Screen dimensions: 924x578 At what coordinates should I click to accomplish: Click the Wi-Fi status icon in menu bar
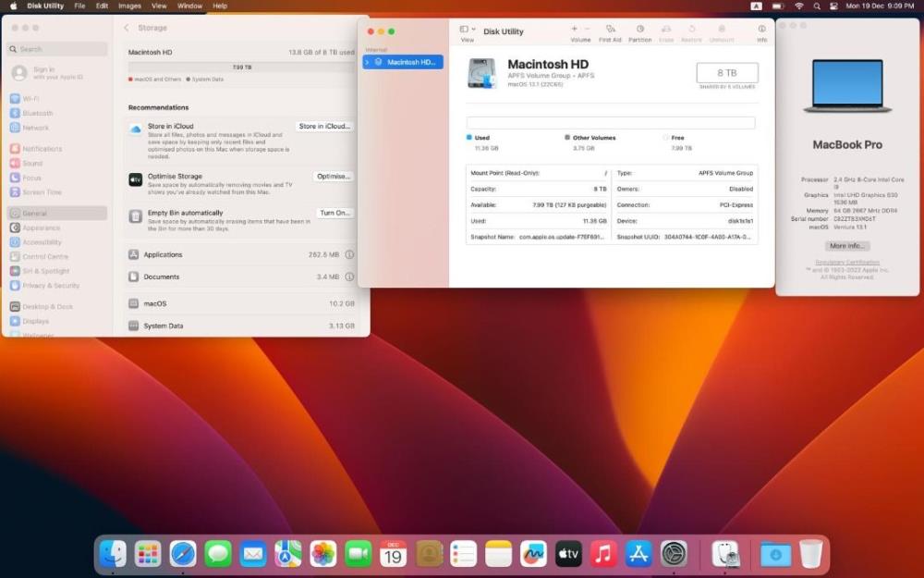pos(799,6)
